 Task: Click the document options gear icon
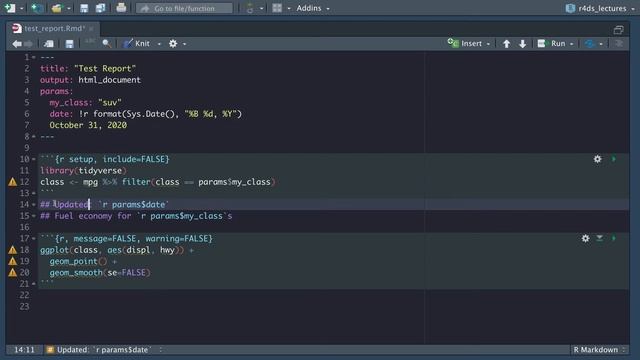(173, 43)
